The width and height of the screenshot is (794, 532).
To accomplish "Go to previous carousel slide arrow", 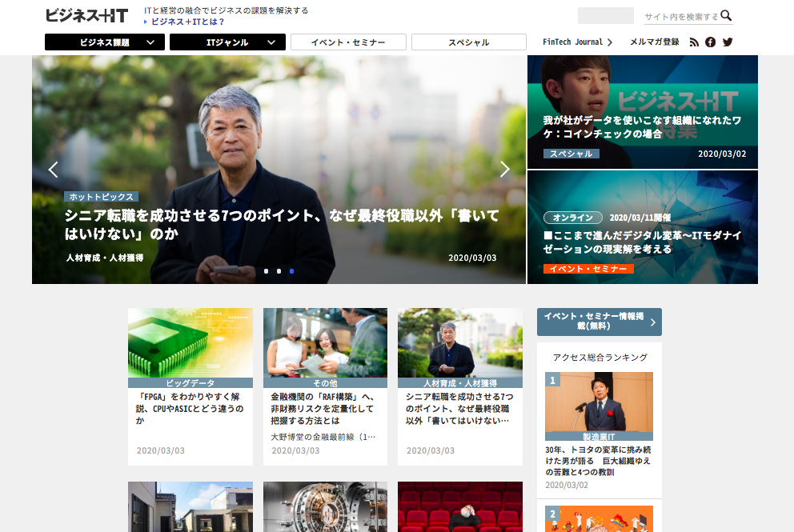I will click(54, 169).
